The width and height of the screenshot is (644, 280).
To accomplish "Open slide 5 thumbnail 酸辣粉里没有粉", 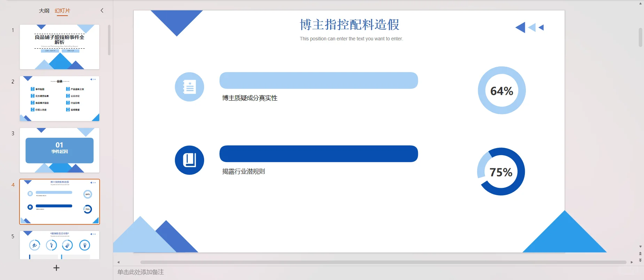I will [60, 245].
